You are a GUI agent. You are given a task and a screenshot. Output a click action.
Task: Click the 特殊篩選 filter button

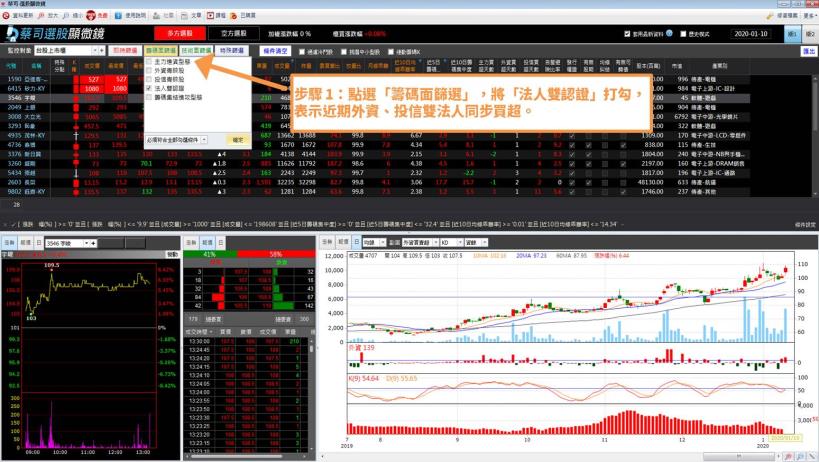coord(232,51)
